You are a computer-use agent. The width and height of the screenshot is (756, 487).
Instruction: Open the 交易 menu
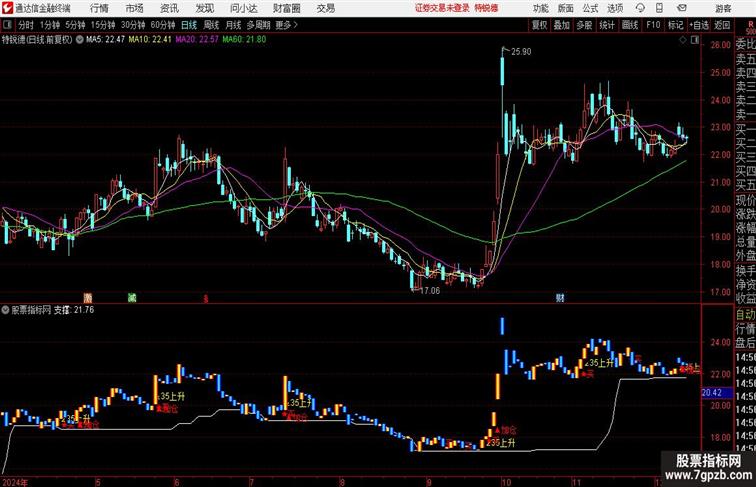(325, 8)
